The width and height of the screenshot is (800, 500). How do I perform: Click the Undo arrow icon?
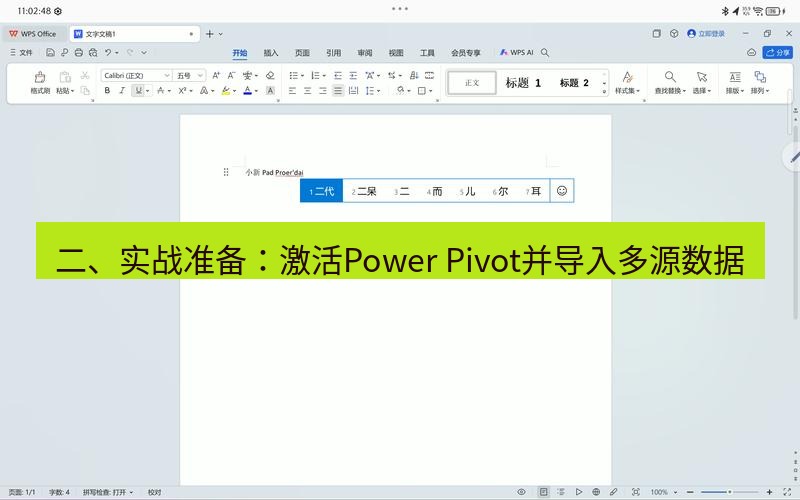[108, 52]
